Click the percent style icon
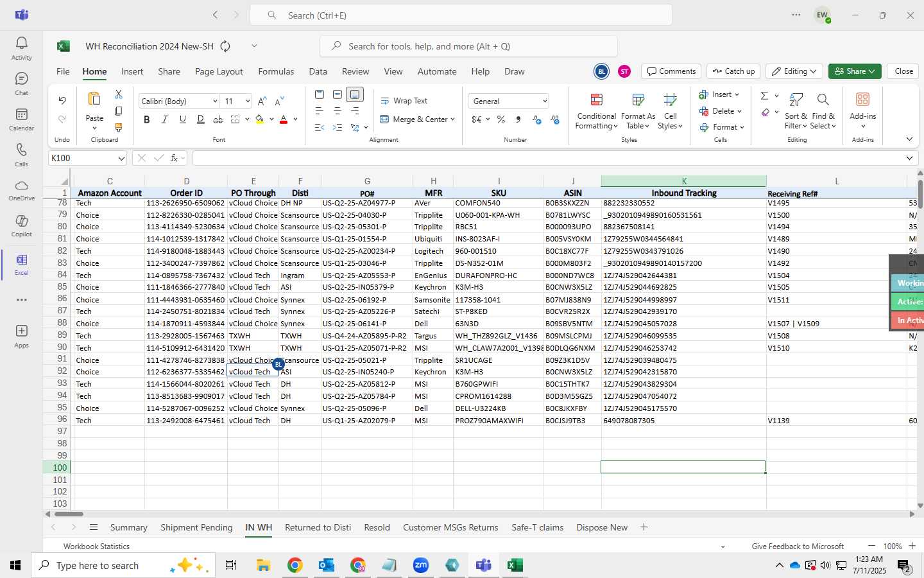 pyautogui.click(x=501, y=119)
